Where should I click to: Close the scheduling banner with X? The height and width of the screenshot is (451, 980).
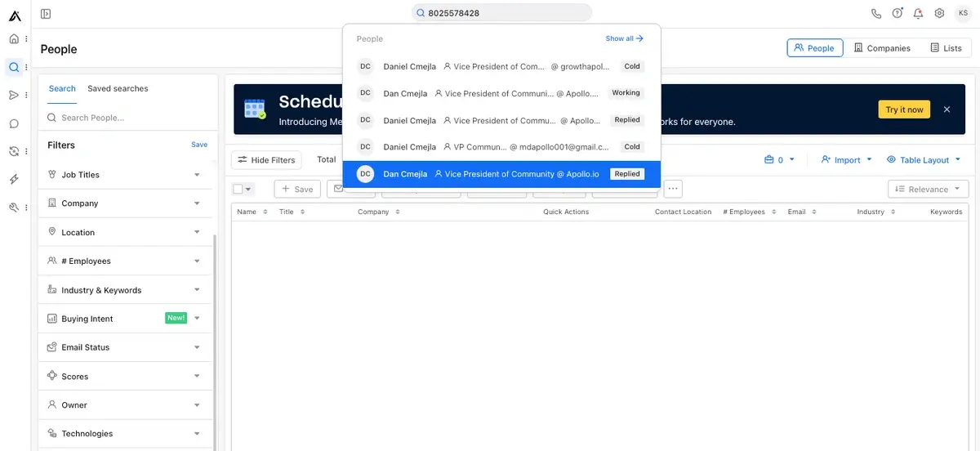(947, 109)
